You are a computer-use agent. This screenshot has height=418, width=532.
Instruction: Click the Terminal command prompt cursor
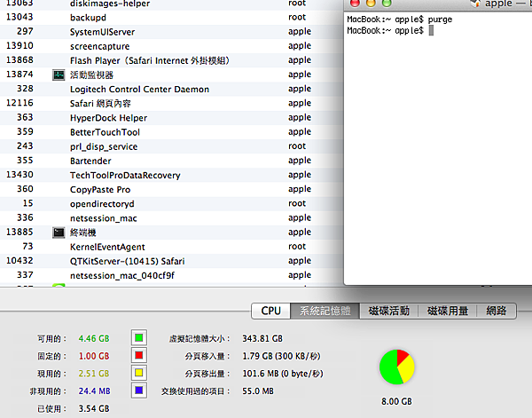431,30
